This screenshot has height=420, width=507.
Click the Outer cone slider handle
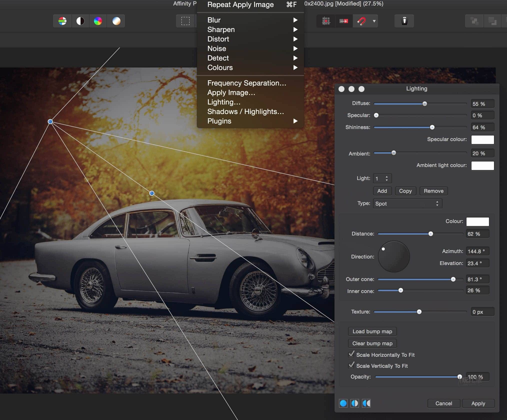click(453, 279)
